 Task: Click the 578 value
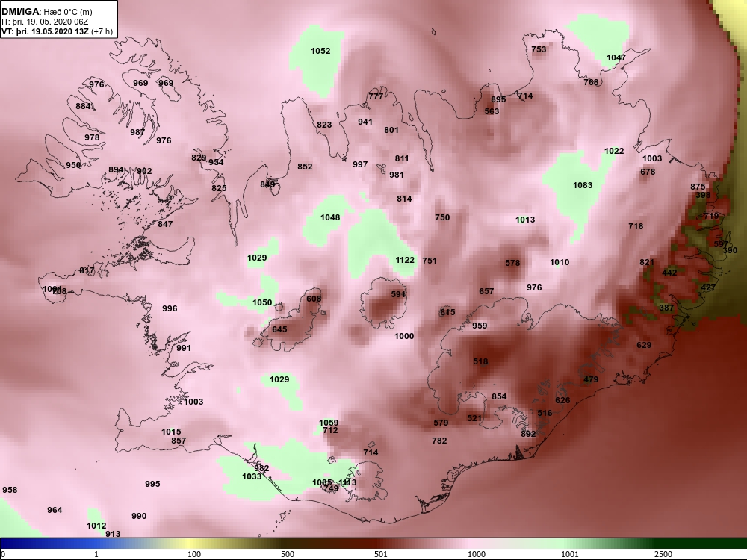[x=512, y=263]
